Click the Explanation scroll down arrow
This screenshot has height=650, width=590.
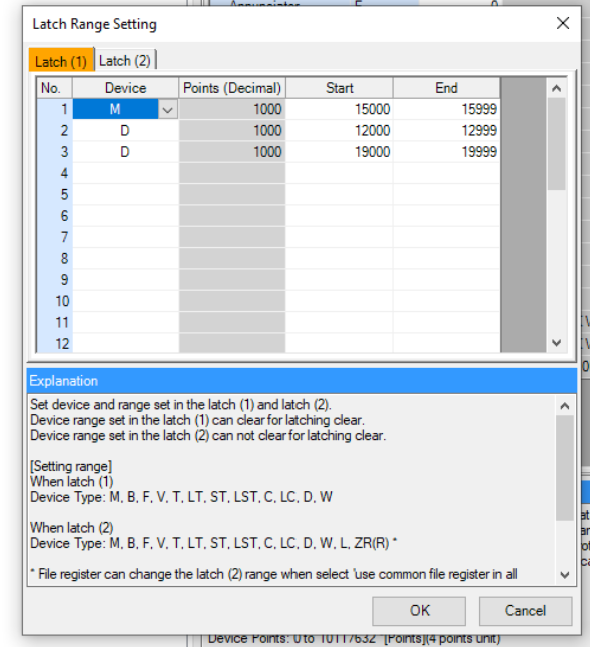(565, 575)
